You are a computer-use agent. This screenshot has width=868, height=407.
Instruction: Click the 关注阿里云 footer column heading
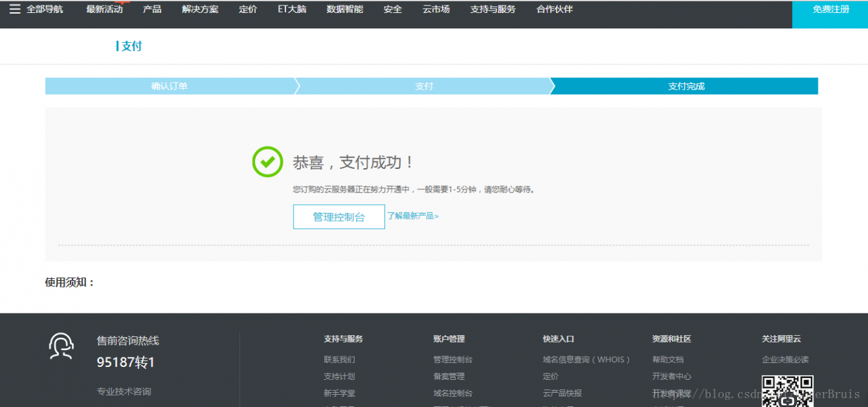781,338
